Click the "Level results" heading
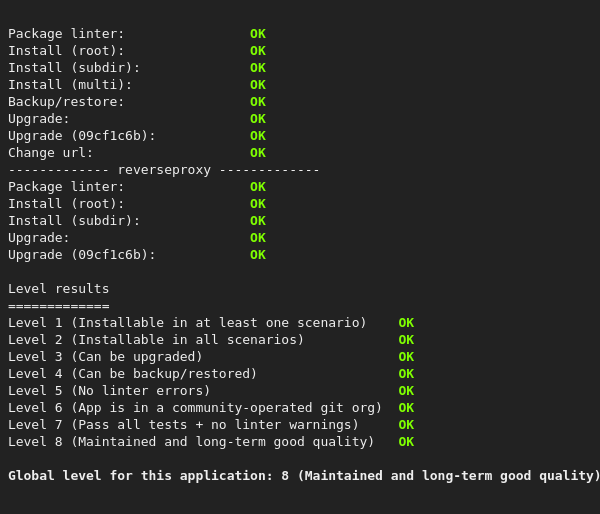The image size is (600, 514). point(59,289)
